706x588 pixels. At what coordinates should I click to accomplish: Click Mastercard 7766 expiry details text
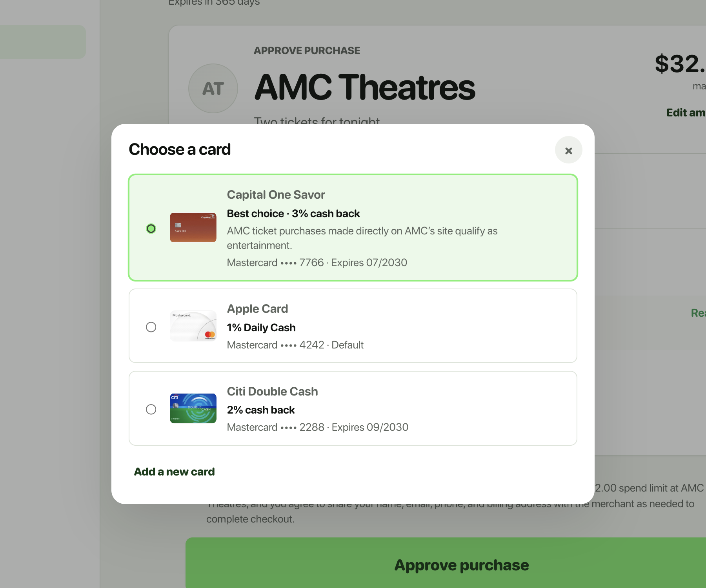(317, 263)
